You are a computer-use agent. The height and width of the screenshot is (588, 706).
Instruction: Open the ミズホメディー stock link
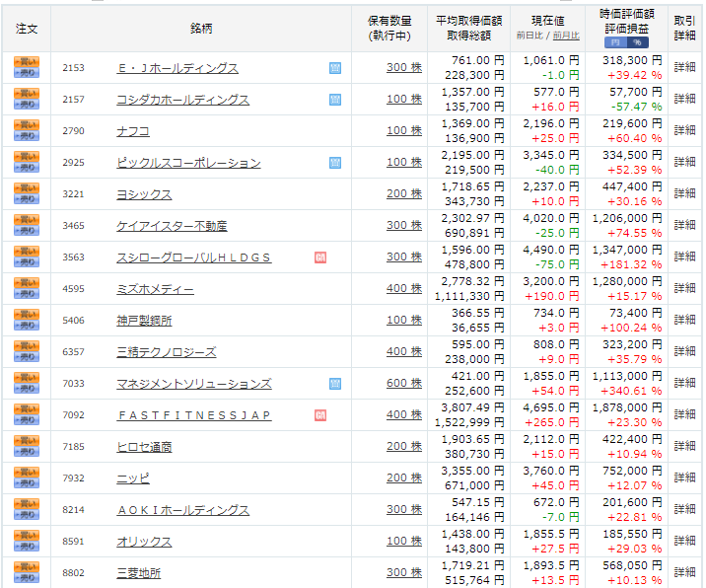156,289
